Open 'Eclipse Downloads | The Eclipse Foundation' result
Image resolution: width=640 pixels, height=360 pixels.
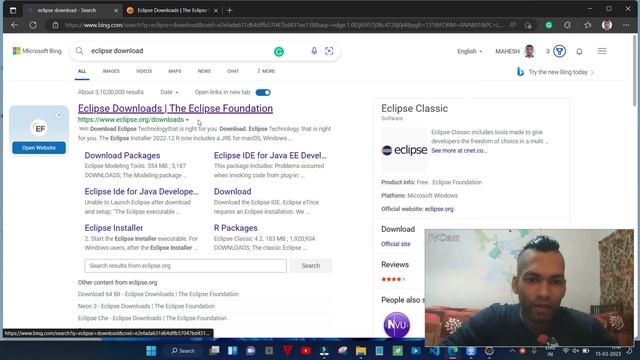pos(176,108)
